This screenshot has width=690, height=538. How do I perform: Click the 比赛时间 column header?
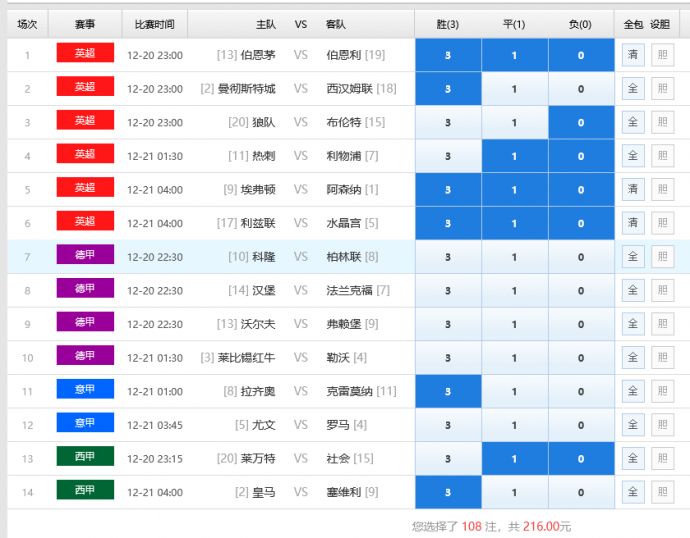point(154,24)
